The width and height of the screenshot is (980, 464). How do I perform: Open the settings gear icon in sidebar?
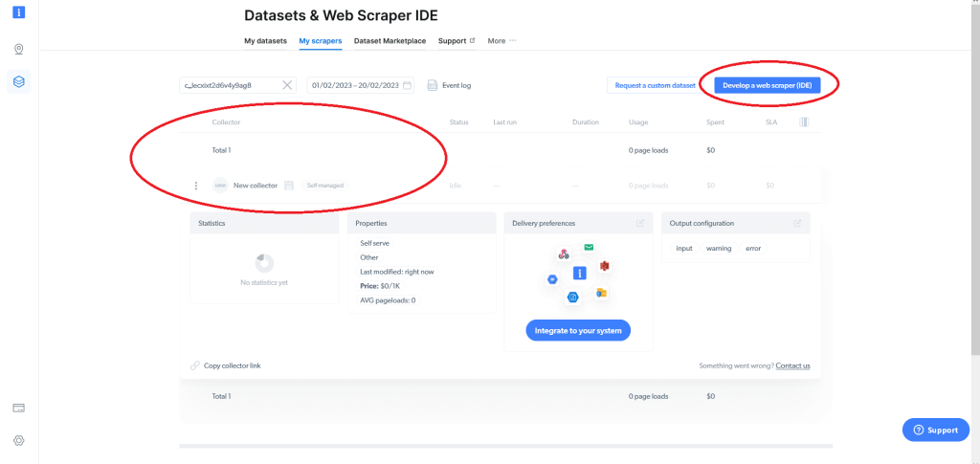click(18, 440)
